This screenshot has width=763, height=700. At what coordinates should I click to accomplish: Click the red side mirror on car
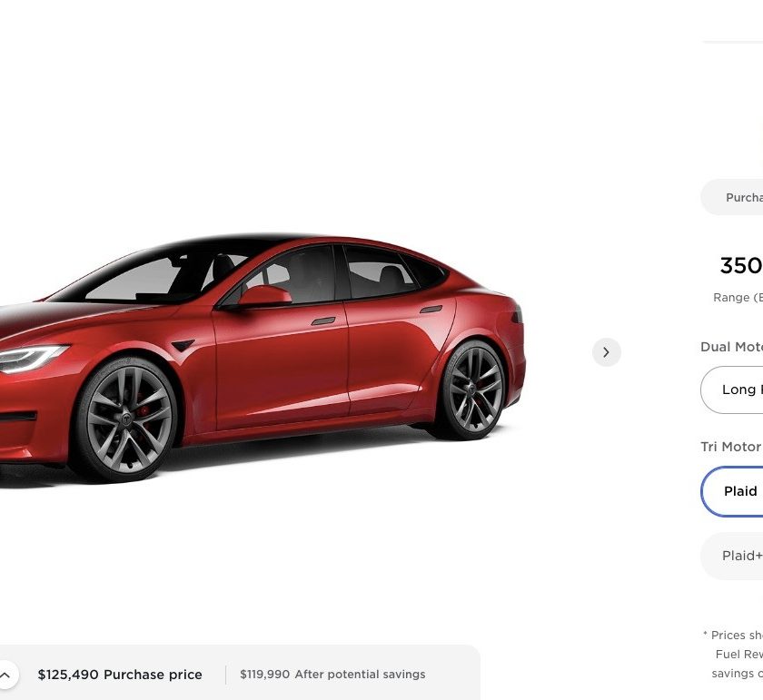pyautogui.click(x=264, y=296)
